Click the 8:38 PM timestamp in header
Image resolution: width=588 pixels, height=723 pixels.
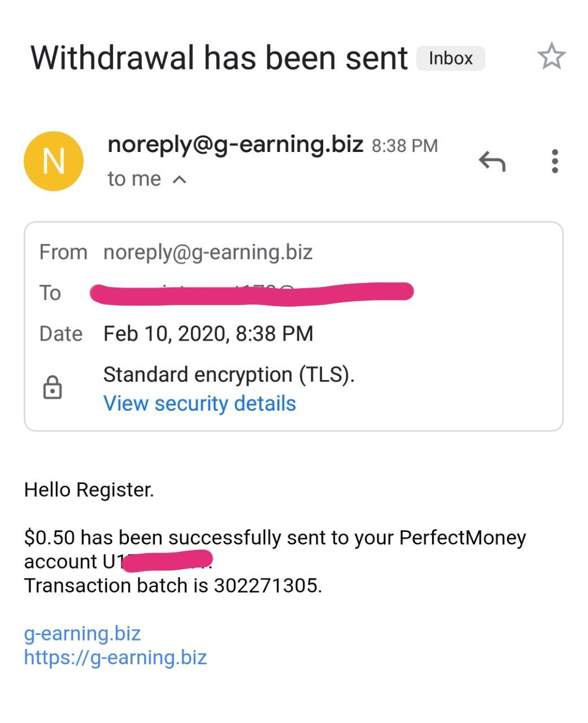(x=404, y=146)
